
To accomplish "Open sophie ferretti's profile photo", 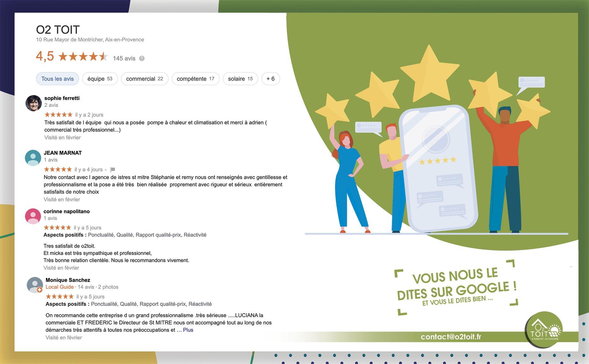I will (x=34, y=103).
